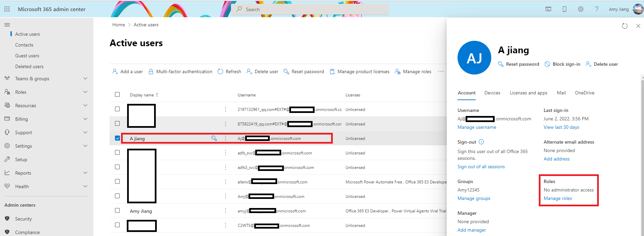
Task: Click Delete user in details panel
Action: point(602,64)
